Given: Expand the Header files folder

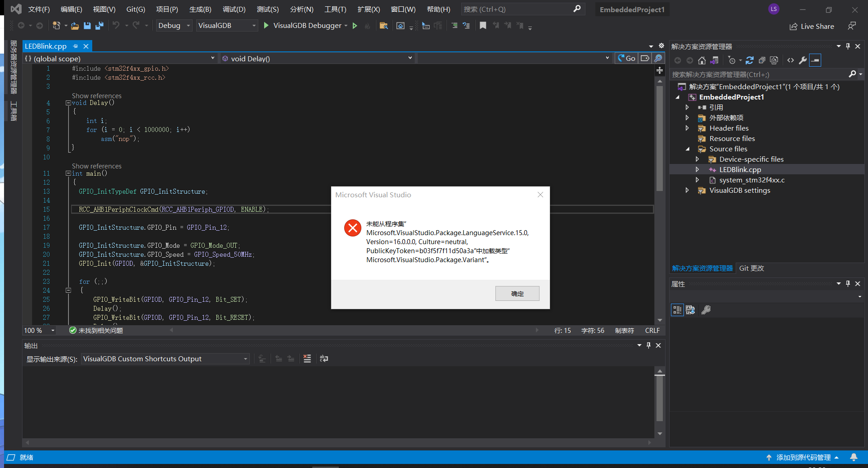Looking at the screenshot, I should point(687,128).
